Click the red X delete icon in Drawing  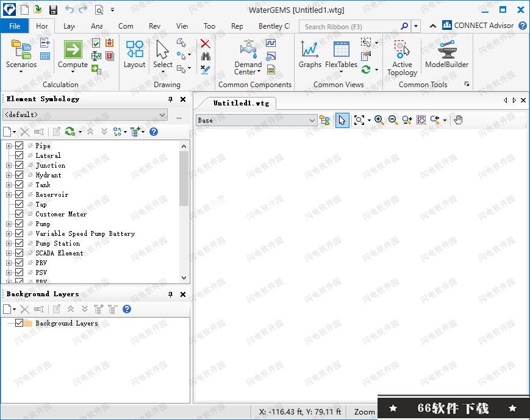(205, 44)
